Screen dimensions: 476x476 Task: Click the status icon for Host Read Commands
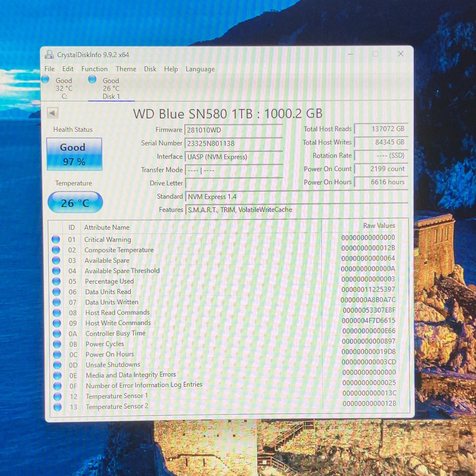[x=57, y=313]
